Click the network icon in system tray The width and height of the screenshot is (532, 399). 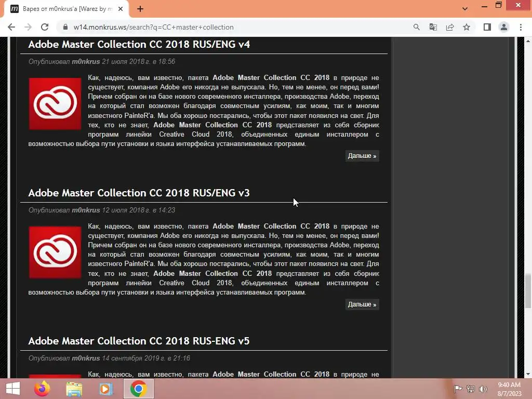471,389
